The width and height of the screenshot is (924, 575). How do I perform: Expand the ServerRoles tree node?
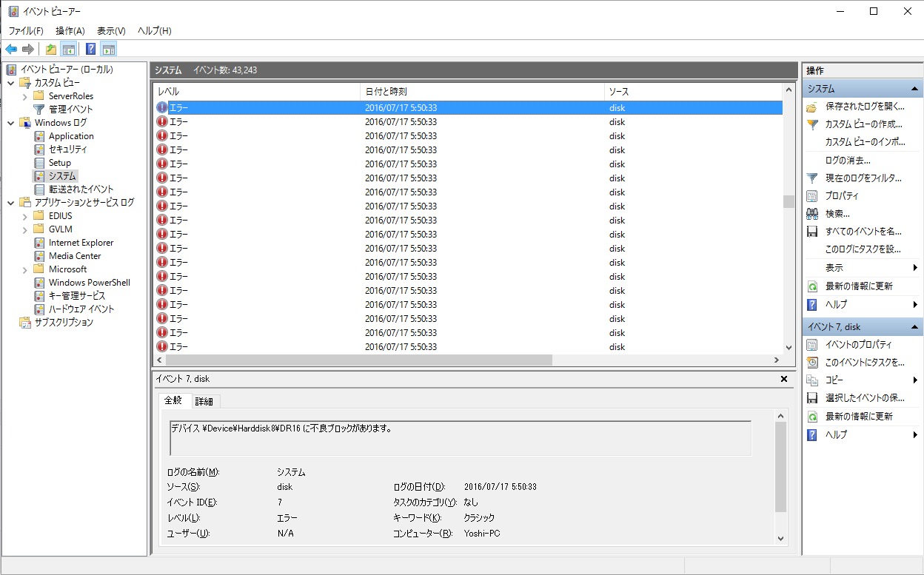pyautogui.click(x=24, y=96)
